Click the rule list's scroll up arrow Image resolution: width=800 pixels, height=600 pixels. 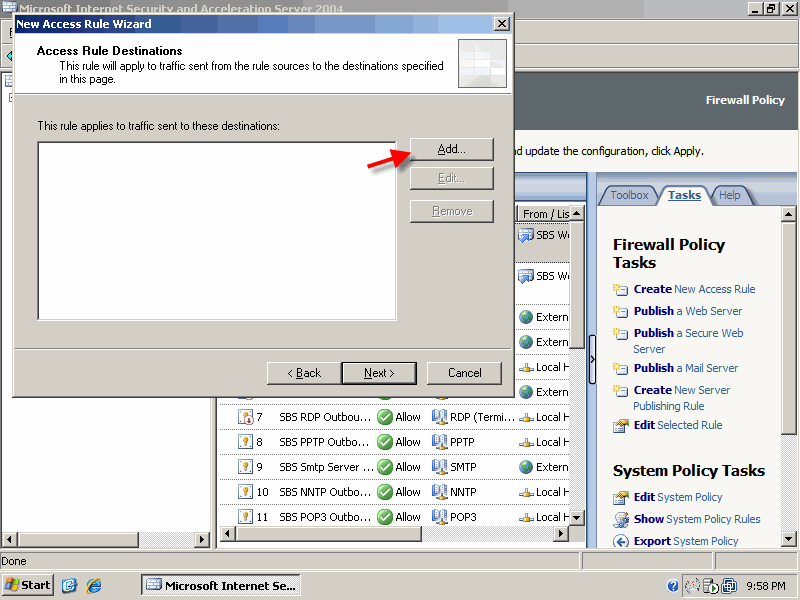click(577, 213)
